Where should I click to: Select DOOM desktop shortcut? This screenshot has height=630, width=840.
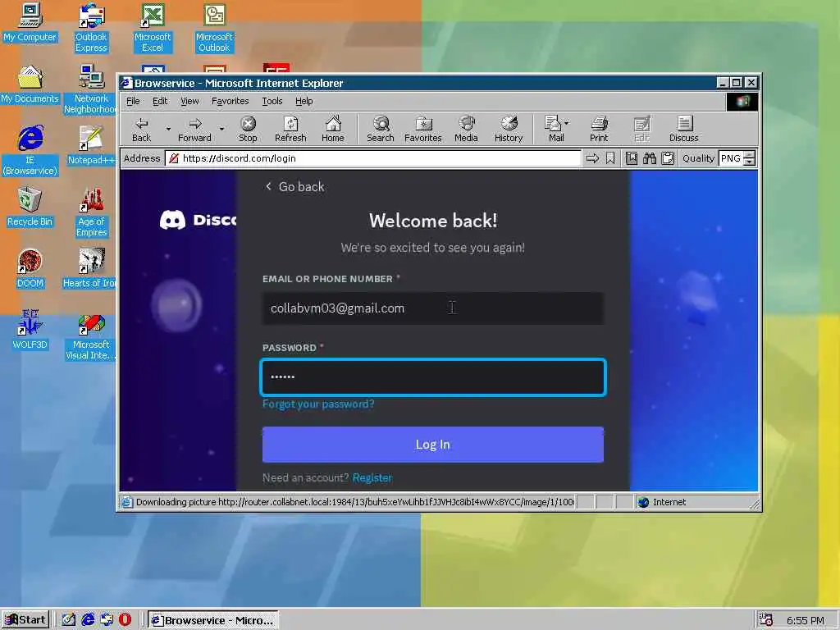click(30, 269)
